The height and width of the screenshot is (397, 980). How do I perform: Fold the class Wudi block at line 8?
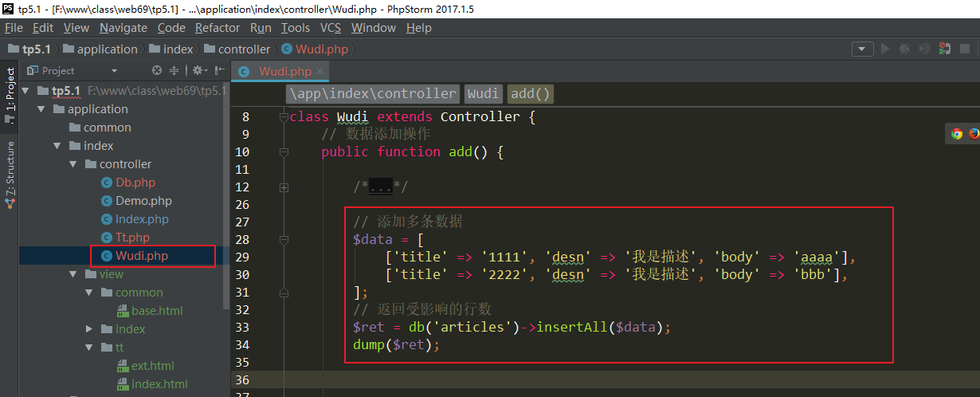coord(284,117)
